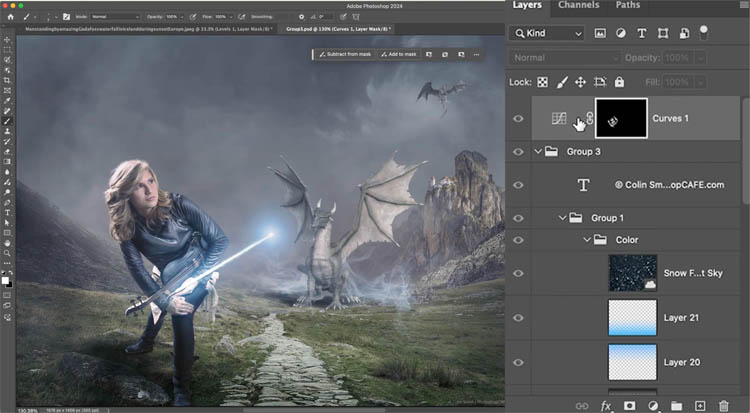Filter layers by type layers

coord(642,33)
